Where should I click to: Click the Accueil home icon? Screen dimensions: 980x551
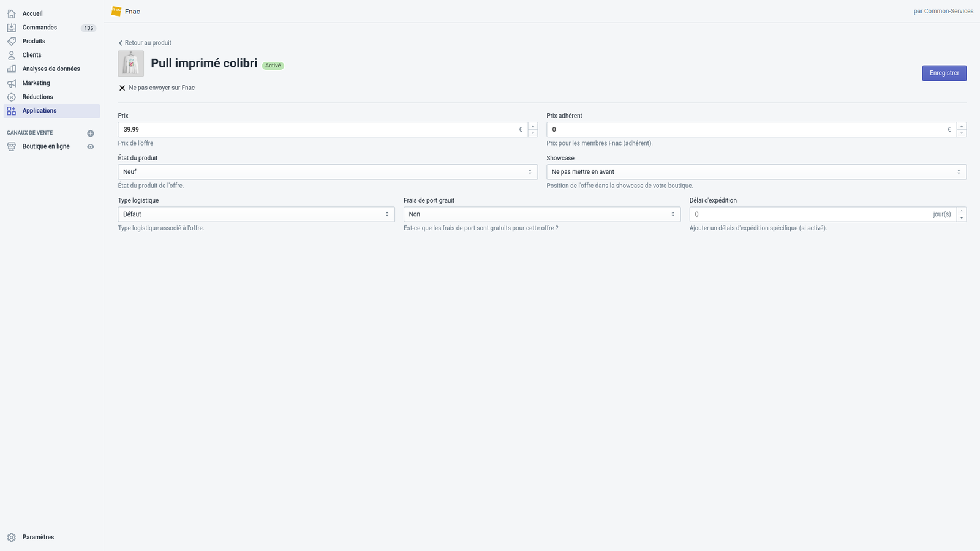tap(12, 13)
